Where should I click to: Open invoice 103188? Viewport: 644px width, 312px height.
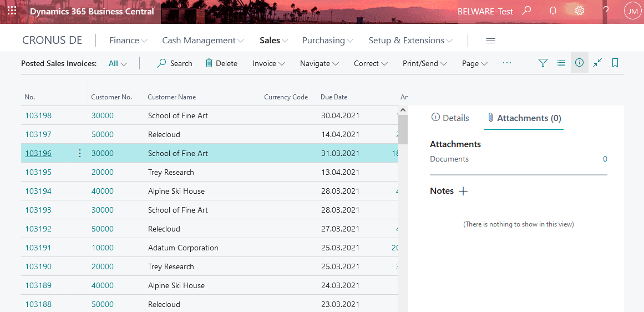tap(38, 305)
